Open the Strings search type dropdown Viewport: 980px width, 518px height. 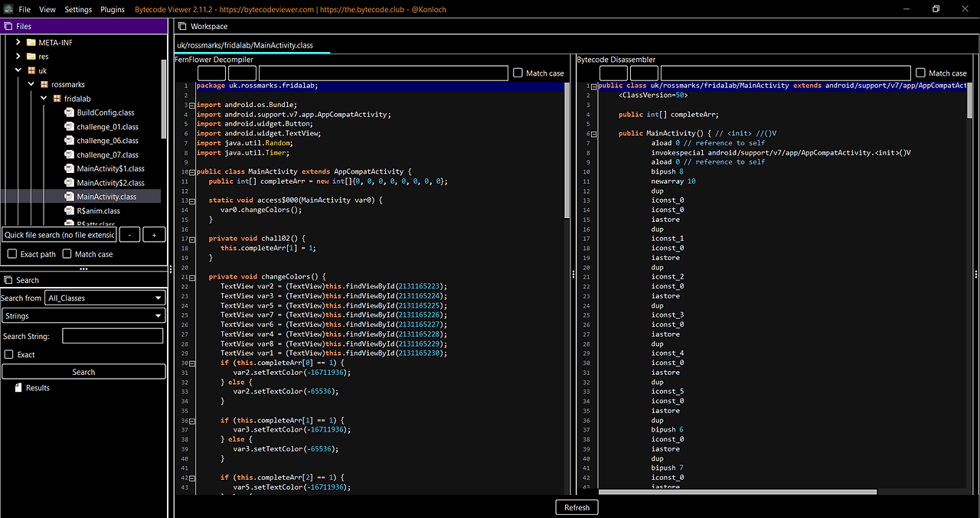click(x=83, y=315)
